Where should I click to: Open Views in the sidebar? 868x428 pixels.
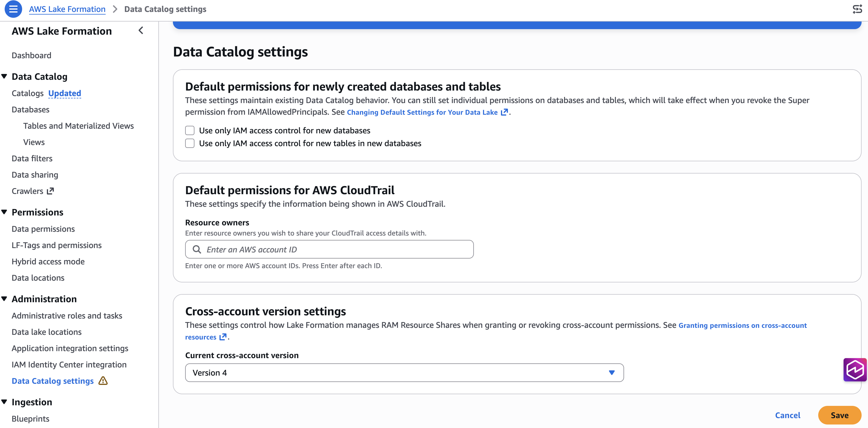click(x=34, y=142)
